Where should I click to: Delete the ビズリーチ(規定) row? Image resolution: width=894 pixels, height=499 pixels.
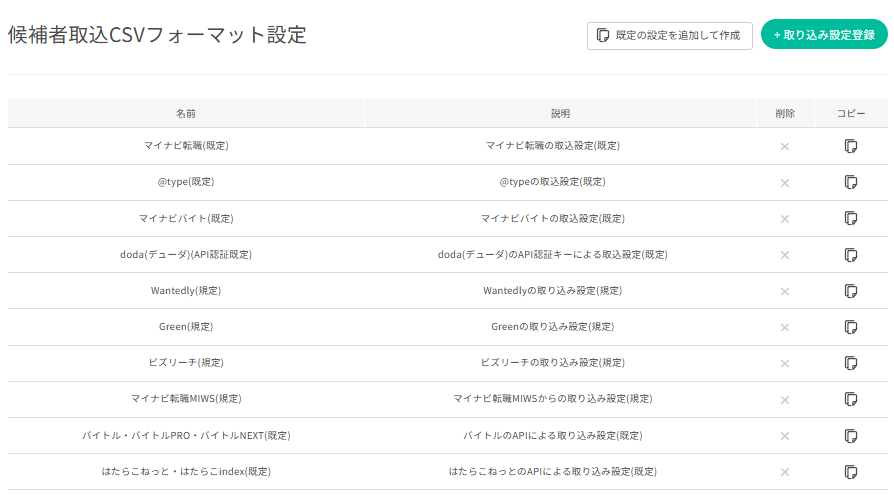pos(785,363)
